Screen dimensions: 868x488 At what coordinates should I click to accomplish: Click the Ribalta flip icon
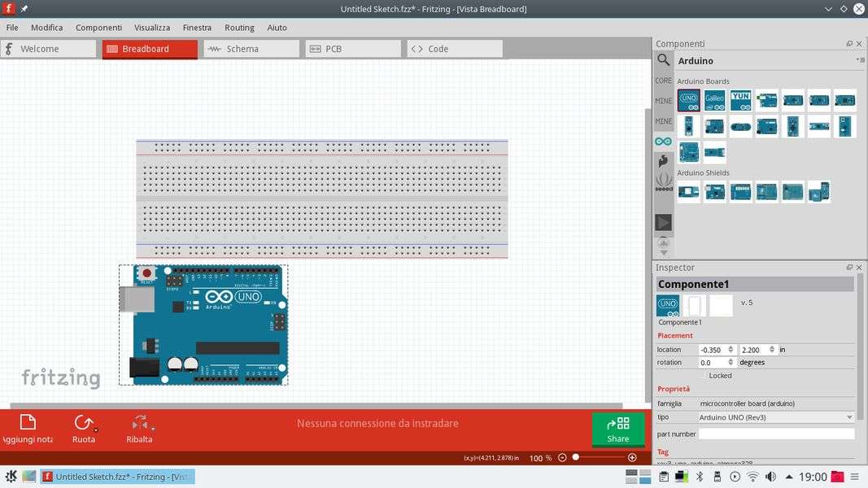click(x=139, y=423)
